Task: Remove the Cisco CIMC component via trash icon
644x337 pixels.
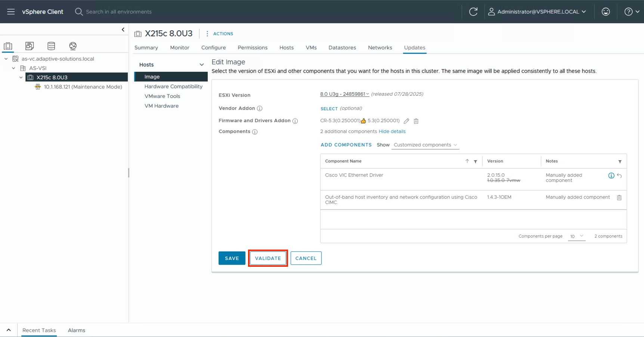Action: point(619,198)
